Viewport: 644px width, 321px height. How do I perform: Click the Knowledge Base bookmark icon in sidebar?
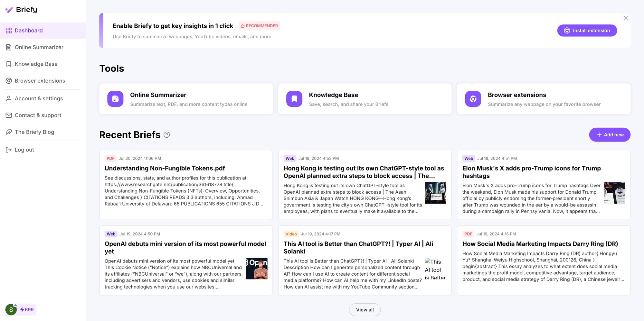tap(9, 64)
